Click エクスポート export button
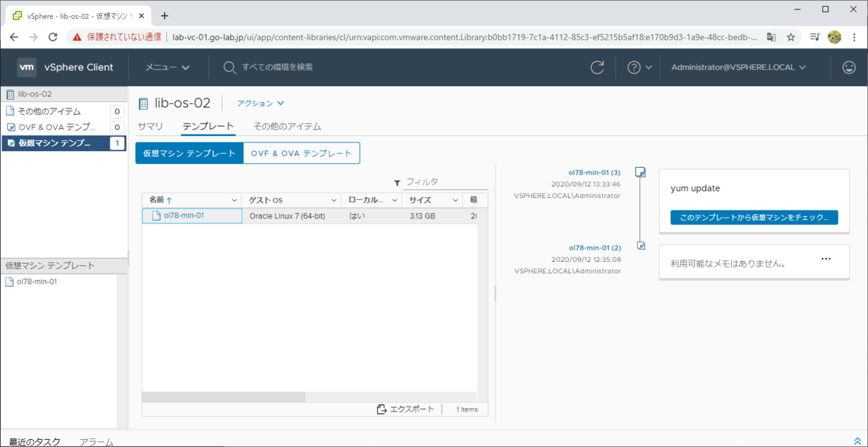 (405, 409)
